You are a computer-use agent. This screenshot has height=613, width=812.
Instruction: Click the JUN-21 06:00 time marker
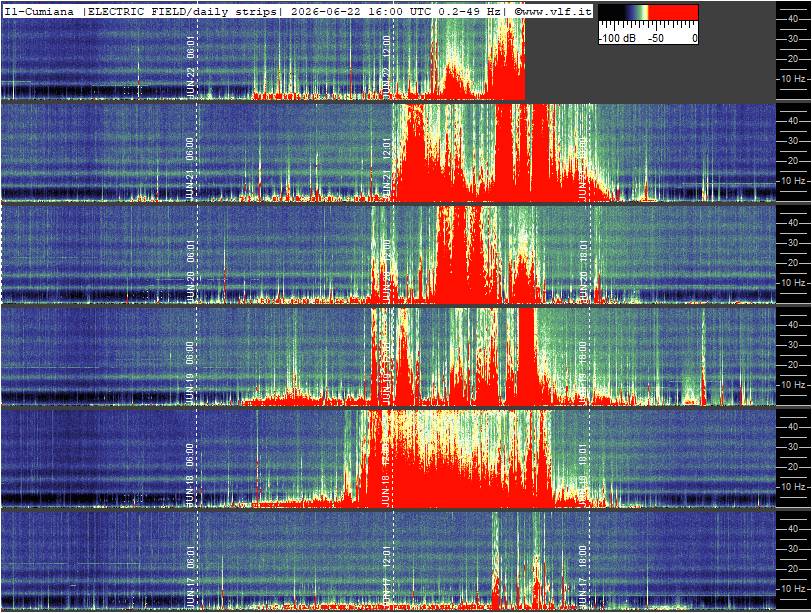190,169
